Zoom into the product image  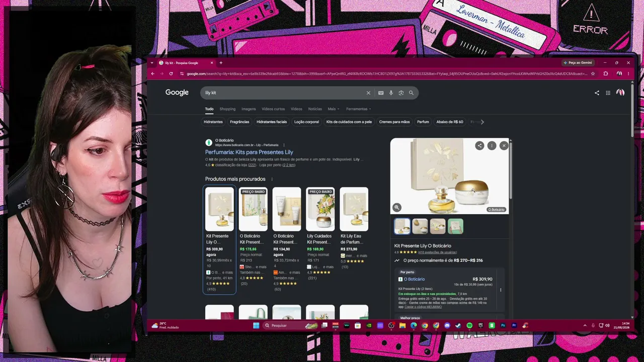click(x=397, y=207)
